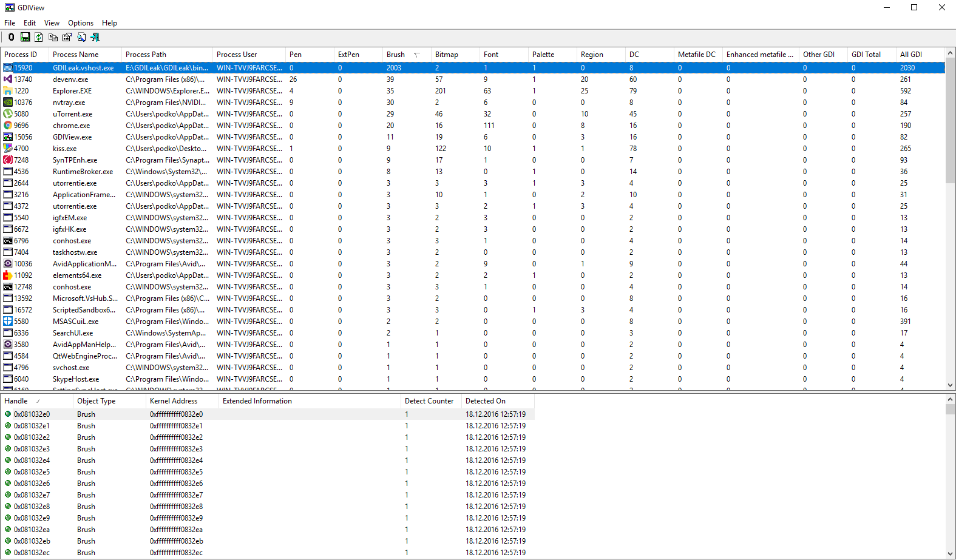This screenshot has height=560, width=956.
Task: Sort lower pane by Detected On column
Action: [498, 401]
